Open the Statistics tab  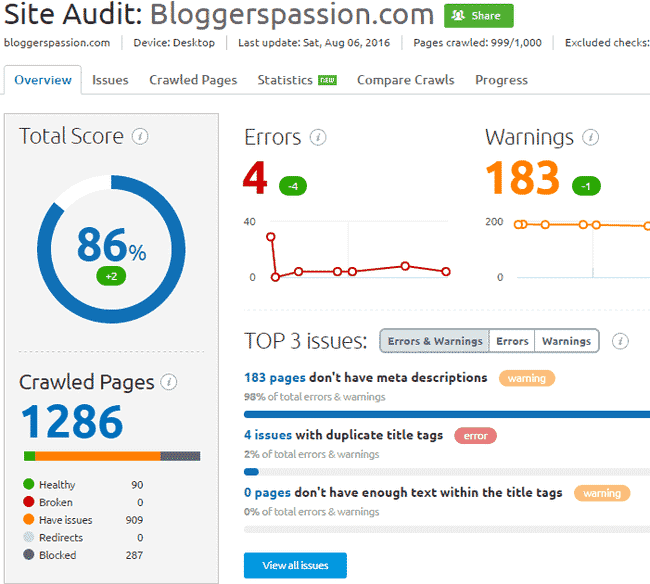285,80
